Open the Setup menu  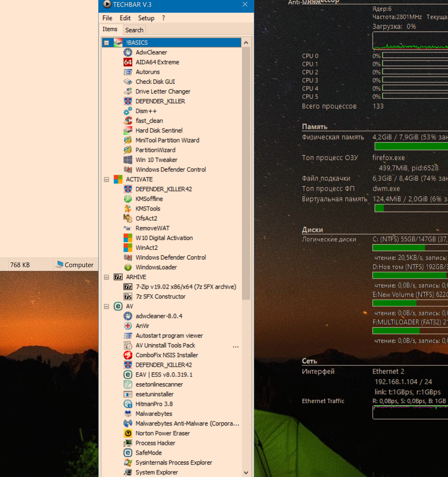click(146, 18)
